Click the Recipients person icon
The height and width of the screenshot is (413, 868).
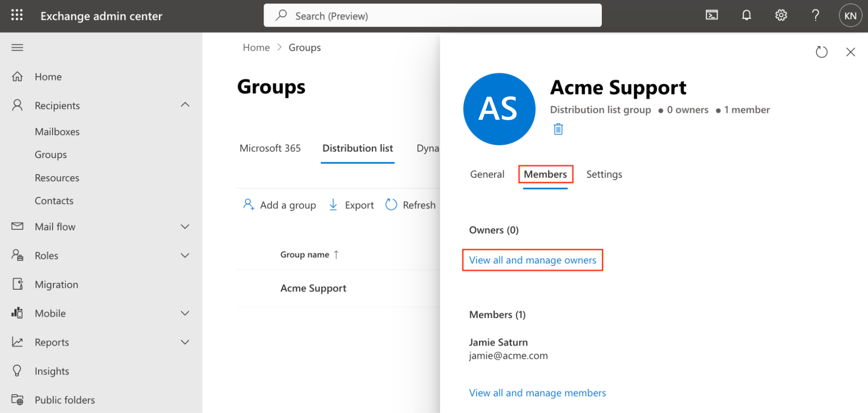(17, 105)
